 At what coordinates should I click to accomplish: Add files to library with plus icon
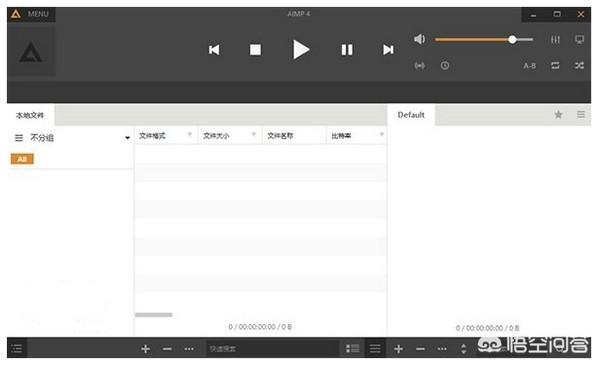145,349
